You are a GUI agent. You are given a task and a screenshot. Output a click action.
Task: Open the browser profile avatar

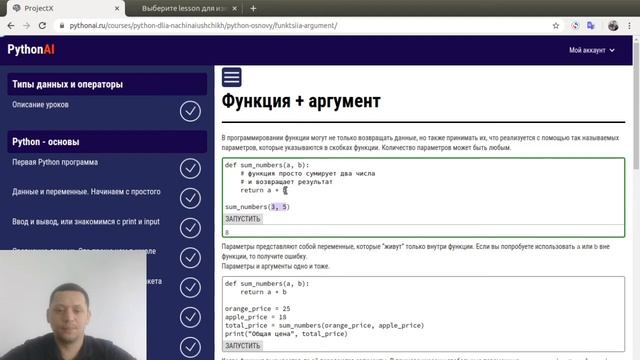click(x=613, y=26)
